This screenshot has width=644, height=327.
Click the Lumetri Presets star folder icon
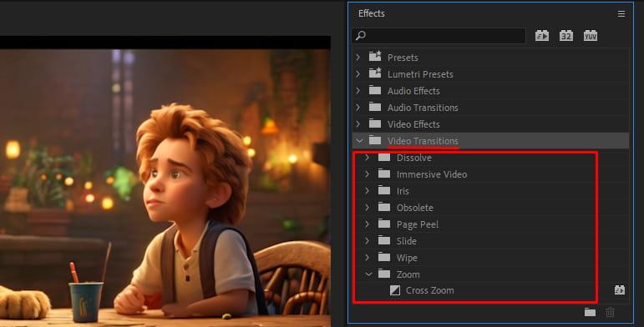pyautogui.click(x=375, y=73)
